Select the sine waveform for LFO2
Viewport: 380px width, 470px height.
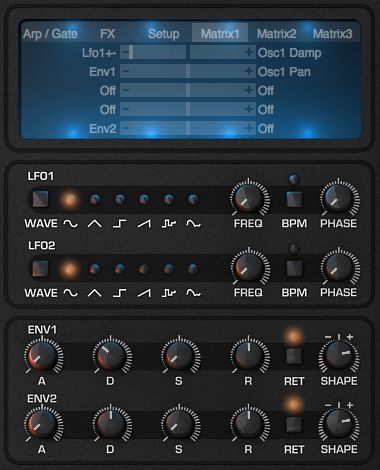[x=70, y=269]
